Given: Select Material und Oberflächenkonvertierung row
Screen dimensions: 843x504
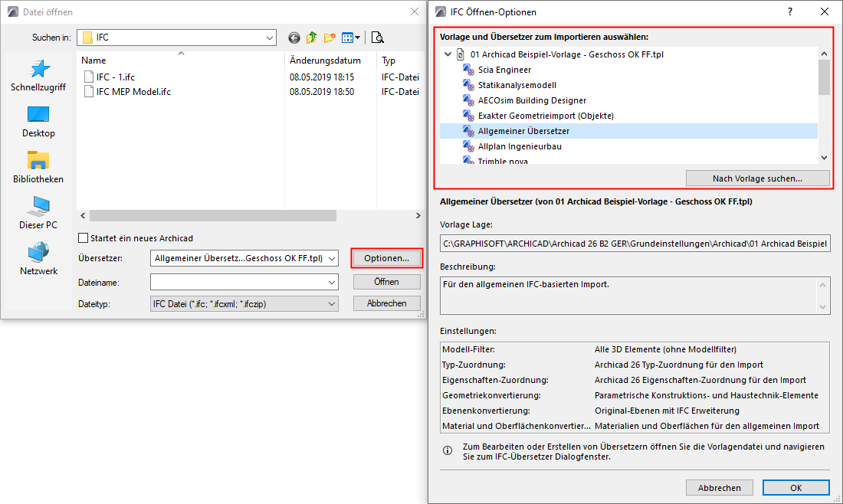Looking at the screenshot, I should pyautogui.click(x=635, y=426).
